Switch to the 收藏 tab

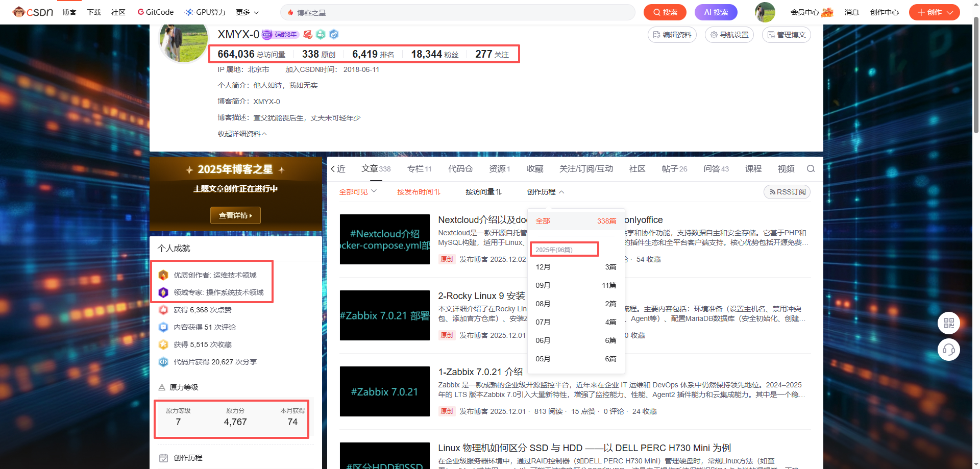point(535,169)
